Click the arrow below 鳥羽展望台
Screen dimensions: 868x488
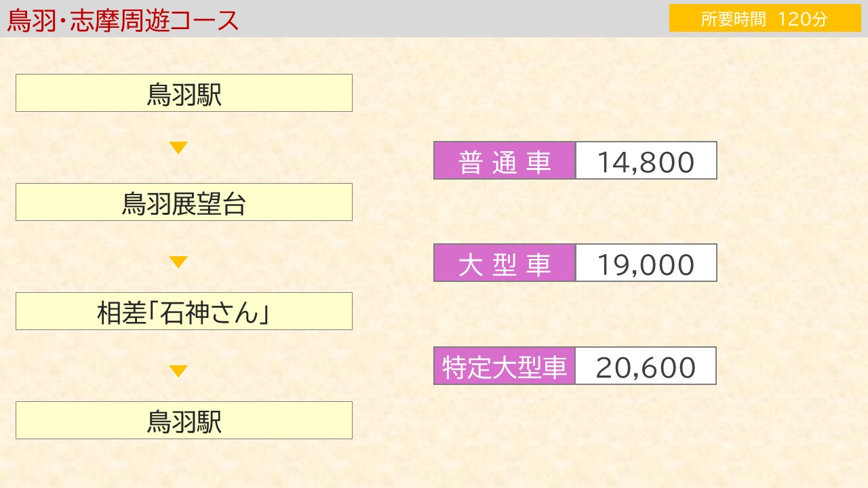(178, 262)
